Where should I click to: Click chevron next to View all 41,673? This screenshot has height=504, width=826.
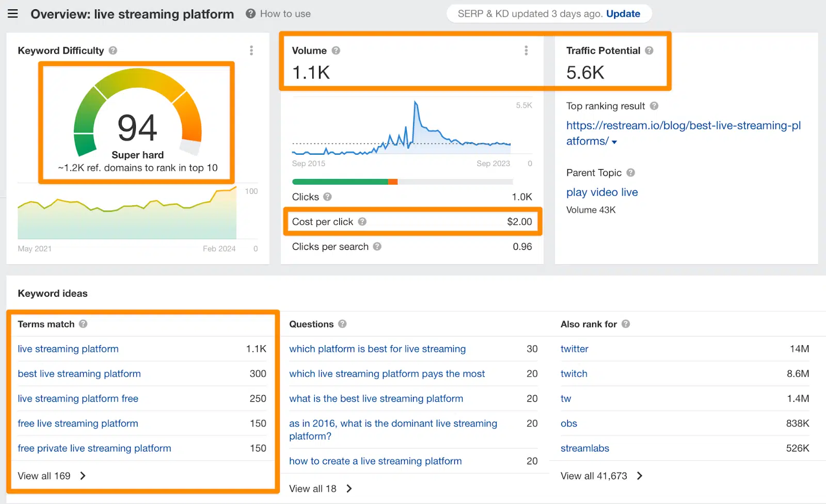(640, 476)
